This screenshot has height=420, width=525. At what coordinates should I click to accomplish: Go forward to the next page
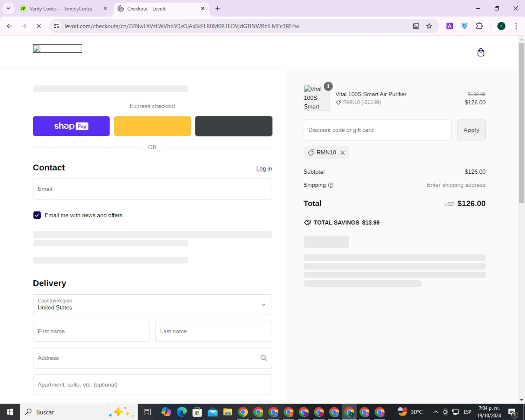click(24, 26)
